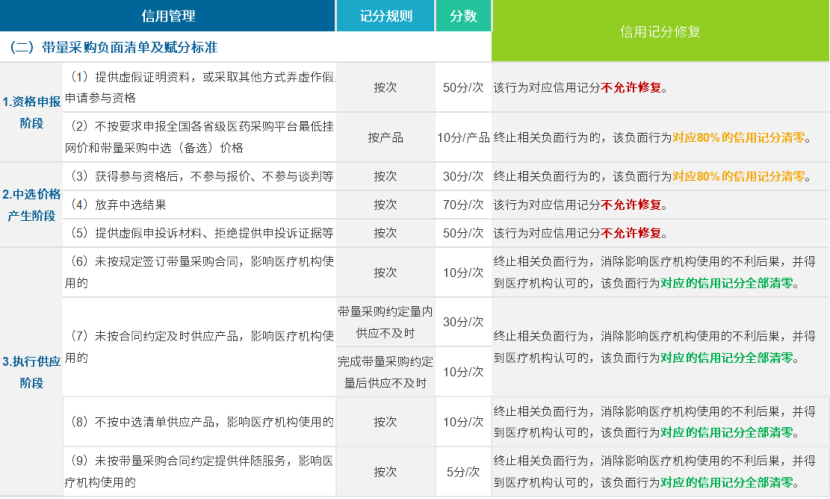This screenshot has width=830, height=499.
Task: Click the 记分规则 column header
Action: pos(385,15)
